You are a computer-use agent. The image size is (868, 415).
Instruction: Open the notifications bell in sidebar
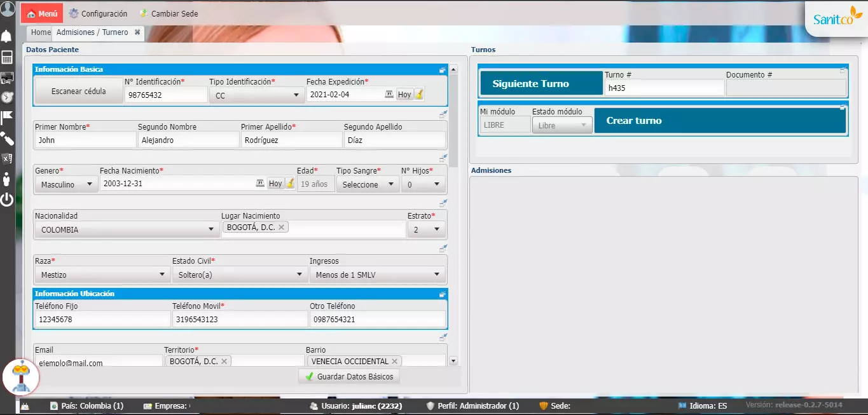pos(7,36)
